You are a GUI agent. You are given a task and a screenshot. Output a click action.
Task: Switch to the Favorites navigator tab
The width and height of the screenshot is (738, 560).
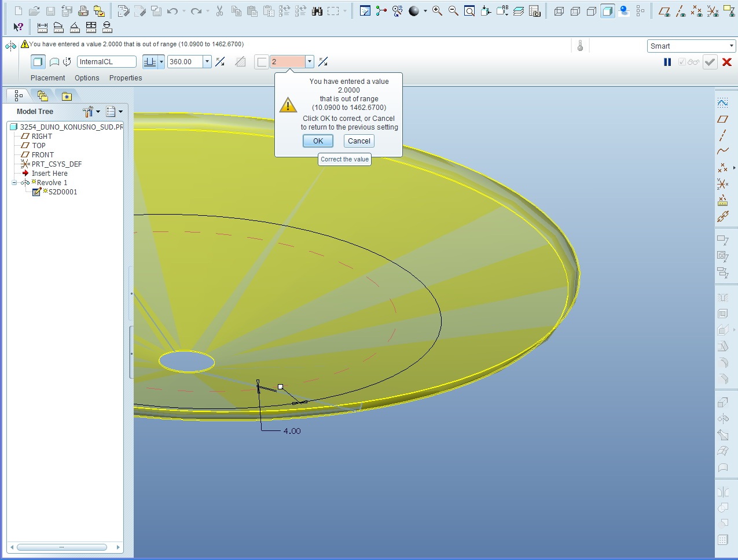tap(67, 96)
